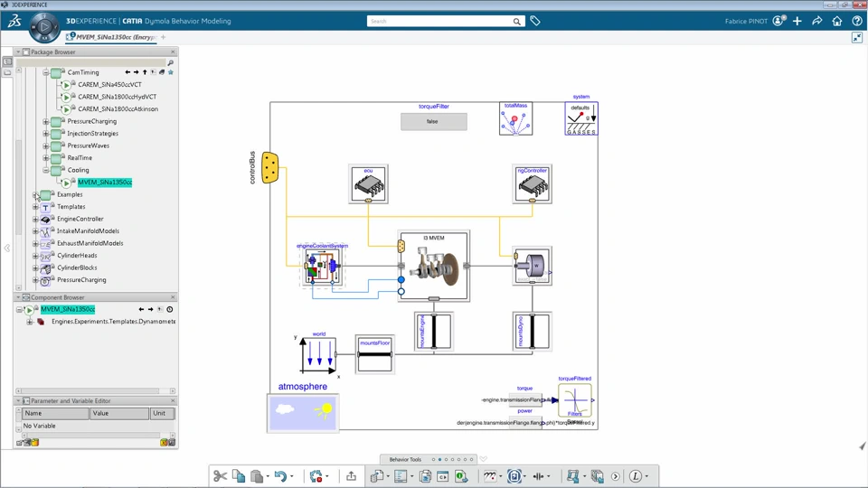Select CAREM_SiNa1800ccAtkinson in the tree

pyautogui.click(x=118, y=109)
